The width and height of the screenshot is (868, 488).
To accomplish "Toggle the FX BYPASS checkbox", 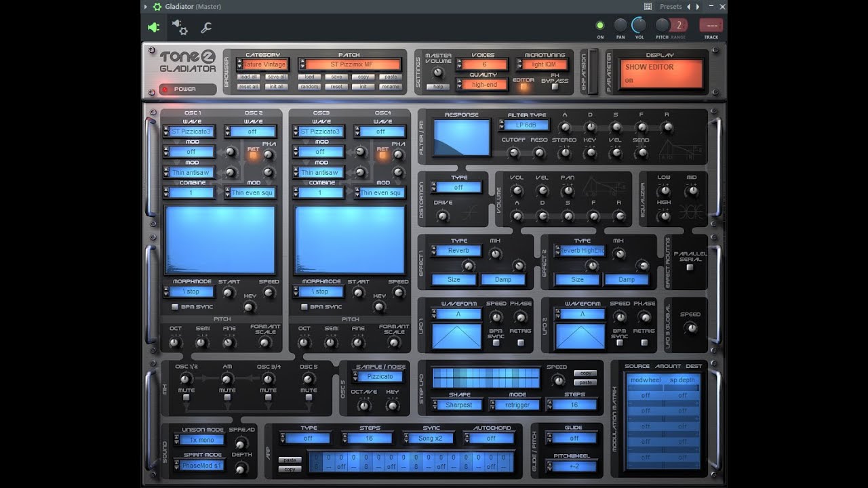I will tap(555, 86).
